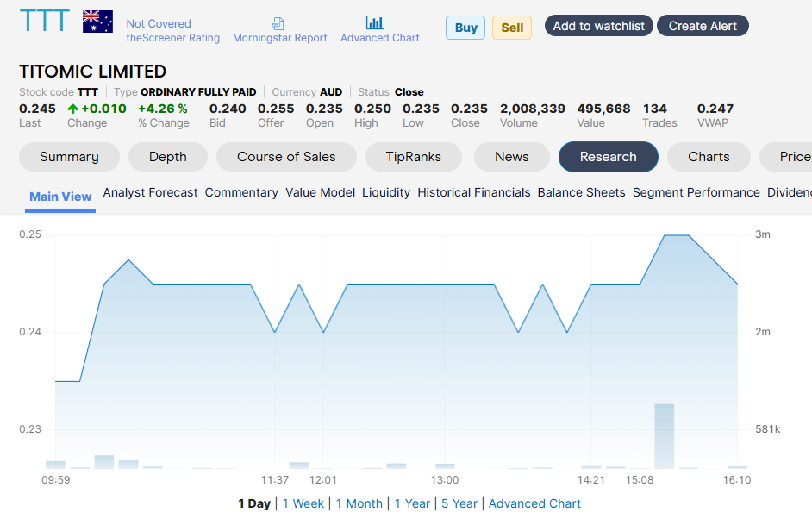Create an alert for Titomic
Viewport: 812px width, 519px height.
[703, 26]
